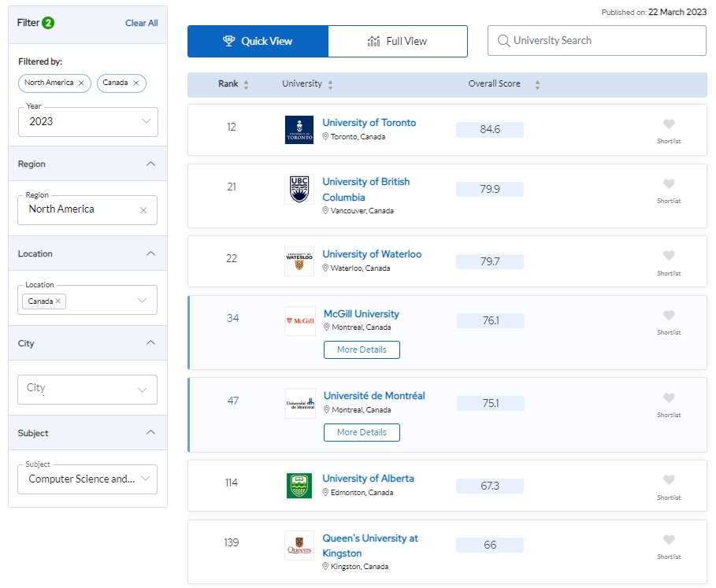
Task: Click Clear All filters link
Action: click(142, 23)
